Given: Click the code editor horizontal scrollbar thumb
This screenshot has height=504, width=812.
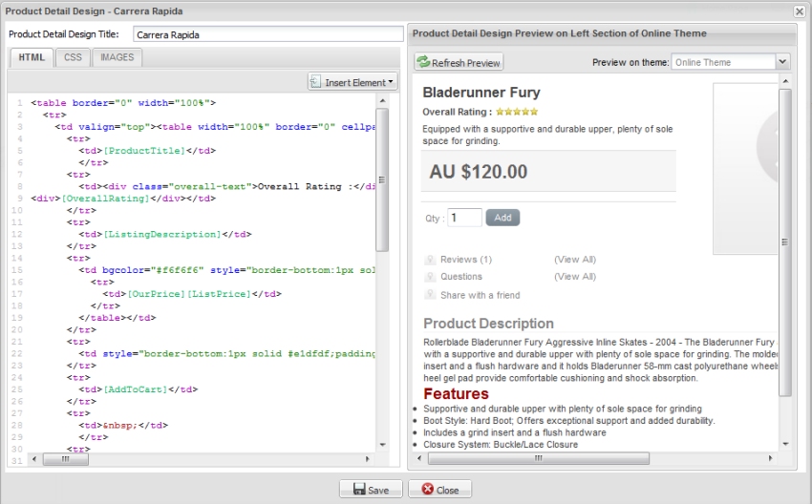Looking at the screenshot, I should point(65,459).
